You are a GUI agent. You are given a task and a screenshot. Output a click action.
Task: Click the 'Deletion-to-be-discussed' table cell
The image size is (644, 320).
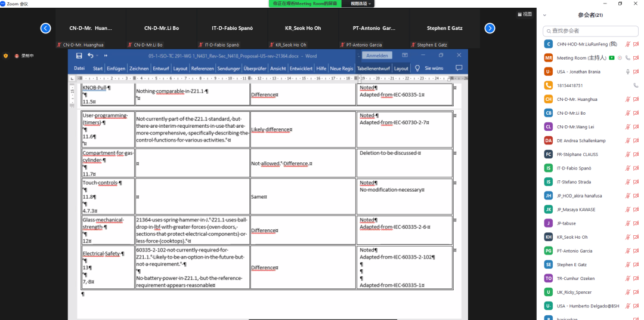point(405,163)
